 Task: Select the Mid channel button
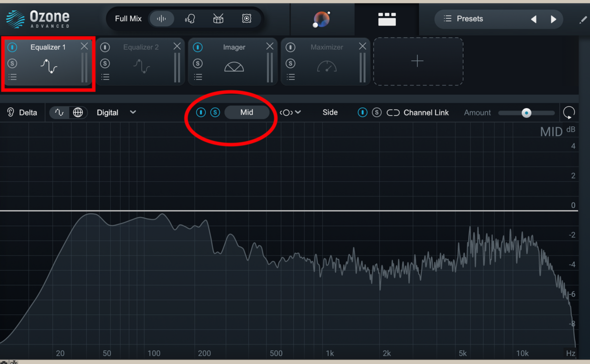pos(247,112)
